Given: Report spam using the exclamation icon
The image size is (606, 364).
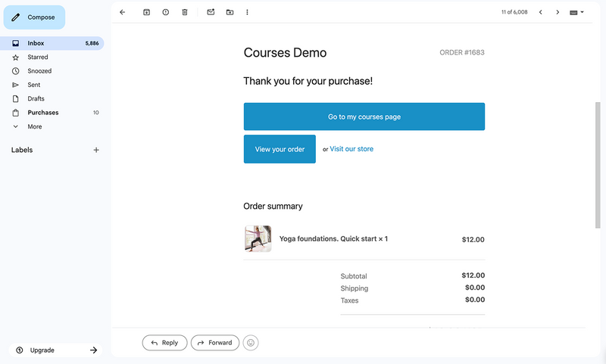Looking at the screenshot, I should (165, 12).
